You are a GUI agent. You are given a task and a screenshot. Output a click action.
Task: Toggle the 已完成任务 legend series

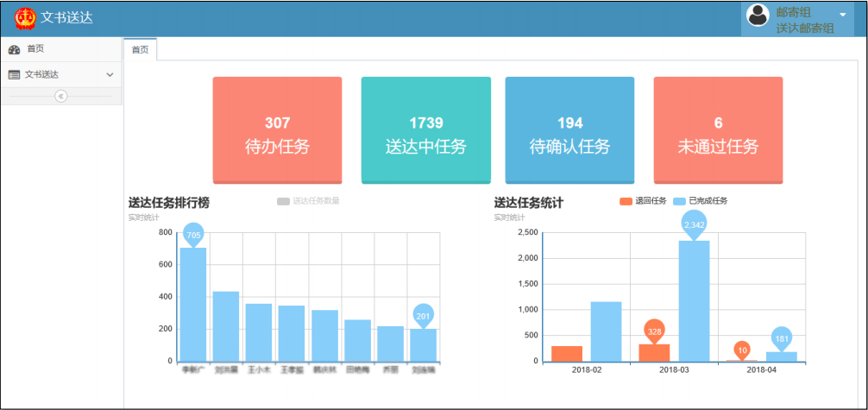click(701, 201)
